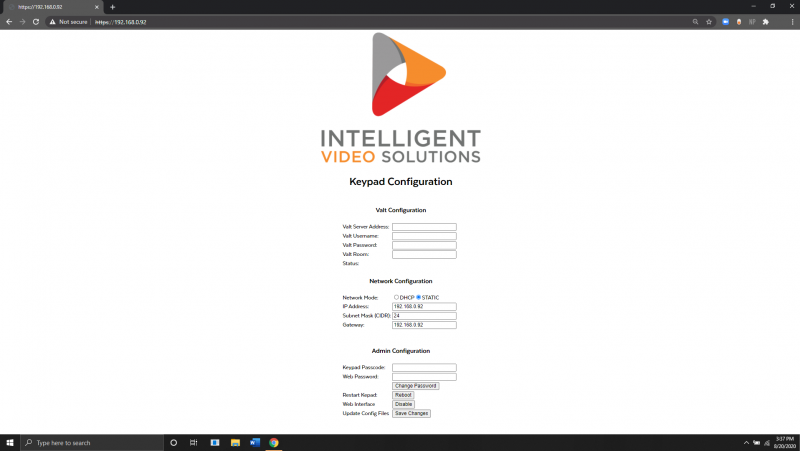Close the 192.168.0.92 tab
This screenshot has height=451, width=800.
pyautogui.click(x=96, y=7)
